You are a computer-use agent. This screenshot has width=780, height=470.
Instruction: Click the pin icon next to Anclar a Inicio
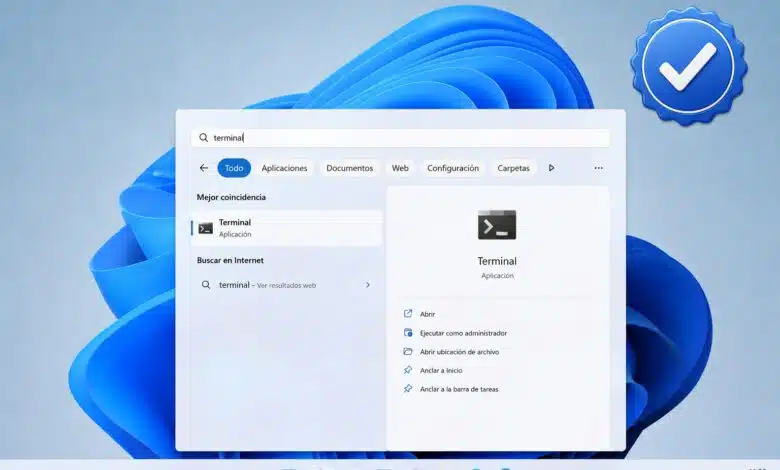(408, 370)
